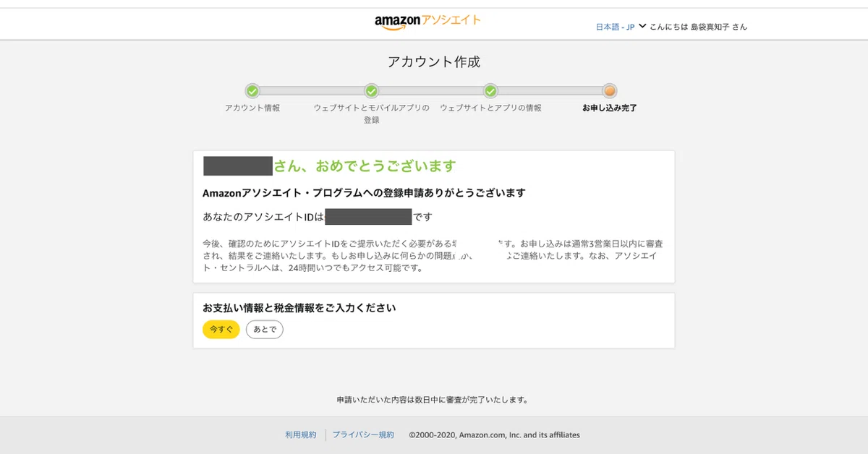868x454 pixels.
Task: Select the ウェブサイトとアプリの情報 step label
Action: pos(490,108)
